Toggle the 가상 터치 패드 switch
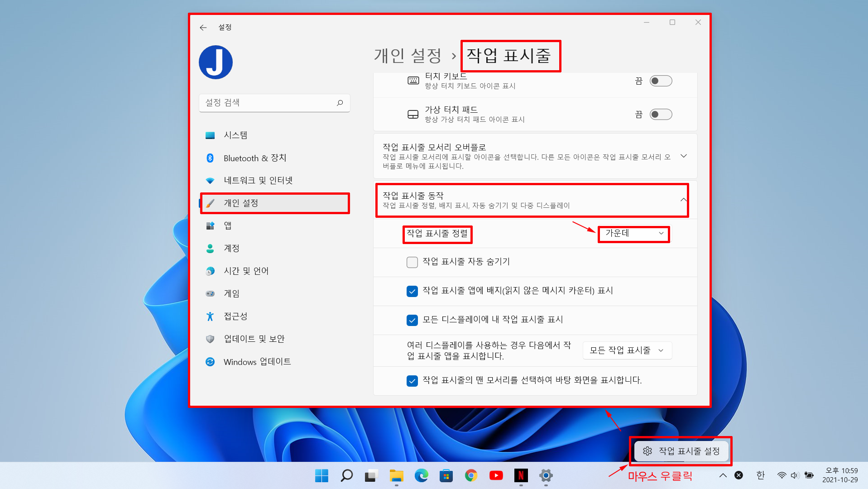 (x=661, y=115)
